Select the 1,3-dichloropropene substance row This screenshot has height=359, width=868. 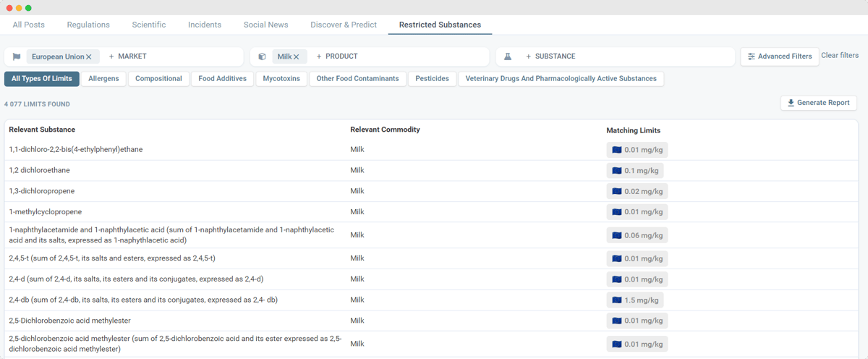pyautogui.click(x=42, y=191)
